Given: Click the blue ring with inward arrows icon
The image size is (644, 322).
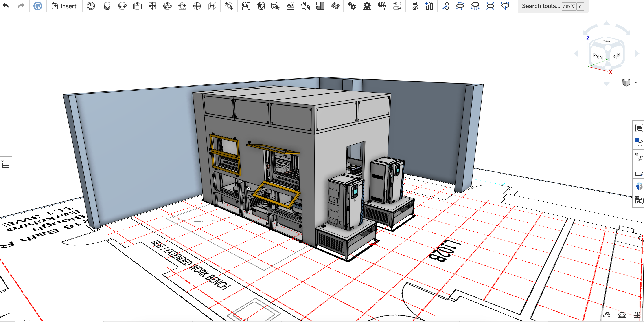Looking at the screenshot, I should (490, 6).
